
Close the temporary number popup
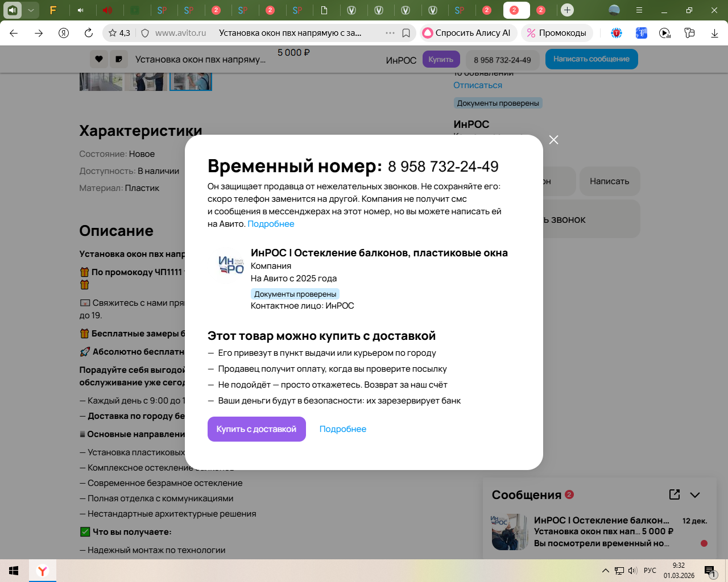pyautogui.click(x=553, y=140)
